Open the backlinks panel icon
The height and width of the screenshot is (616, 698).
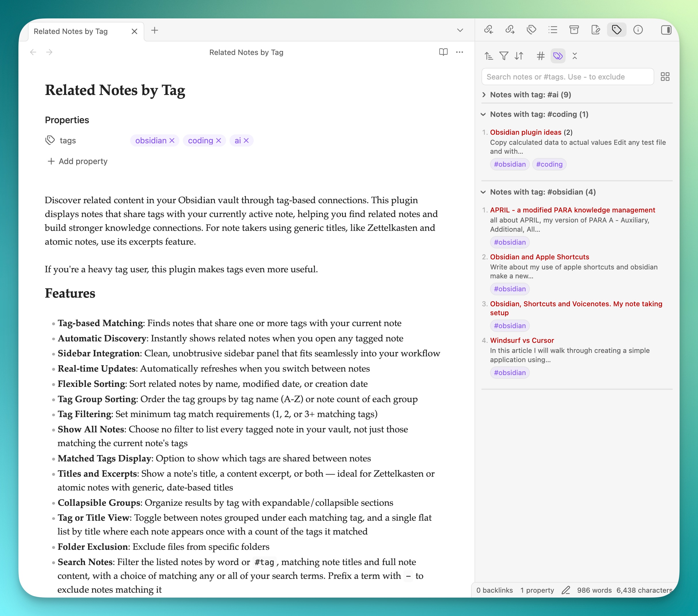(488, 30)
